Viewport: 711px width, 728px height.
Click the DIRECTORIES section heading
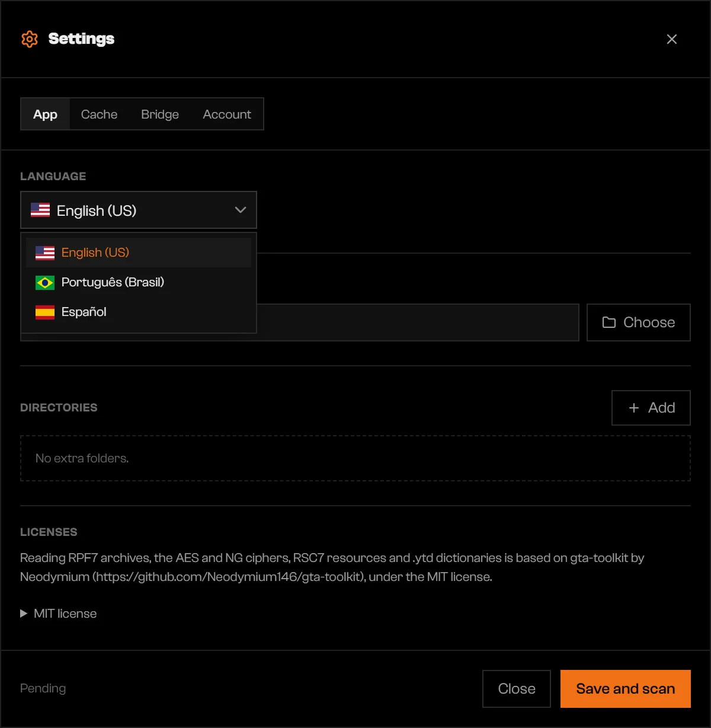coord(59,408)
